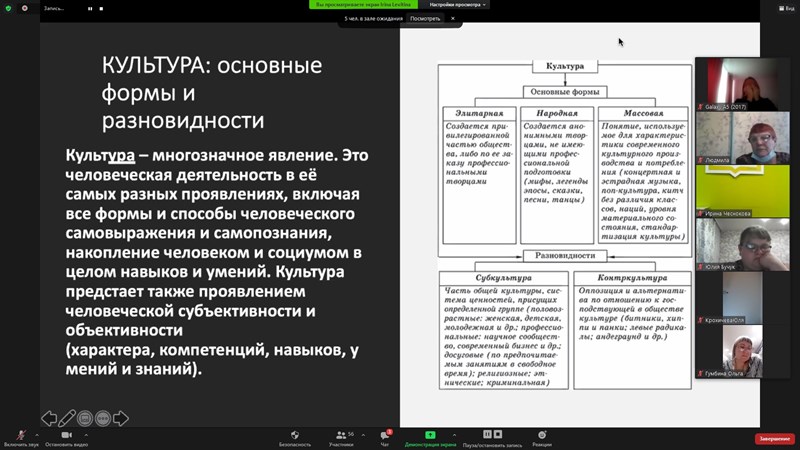
Task: Stop video with Остановить видео
Action: pos(66,438)
